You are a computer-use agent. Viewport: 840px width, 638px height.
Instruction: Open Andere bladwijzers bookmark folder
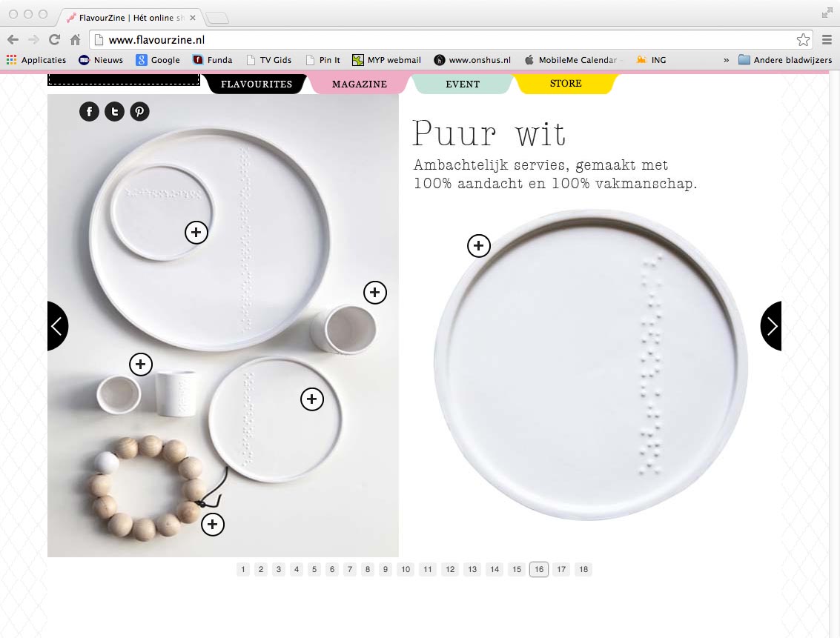[785, 60]
